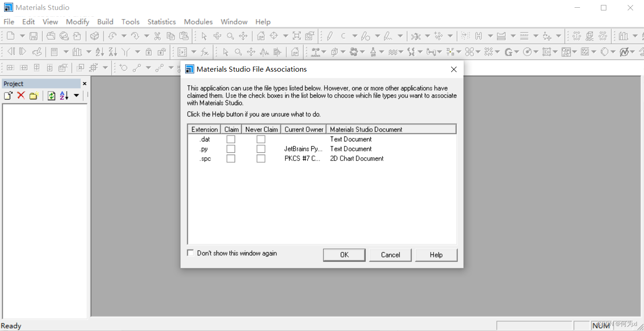Check the Claim box for .py

(x=231, y=149)
